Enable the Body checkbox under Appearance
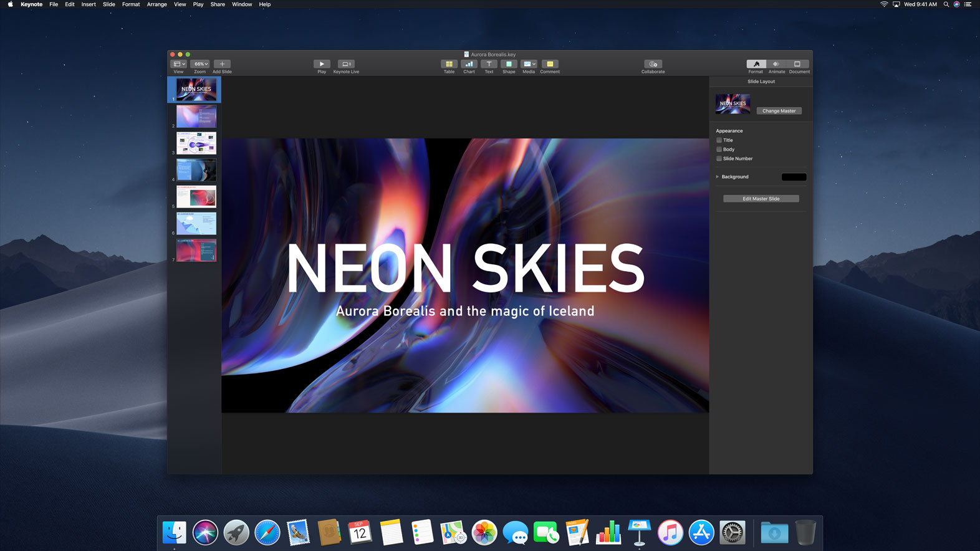980x551 pixels. [719, 150]
